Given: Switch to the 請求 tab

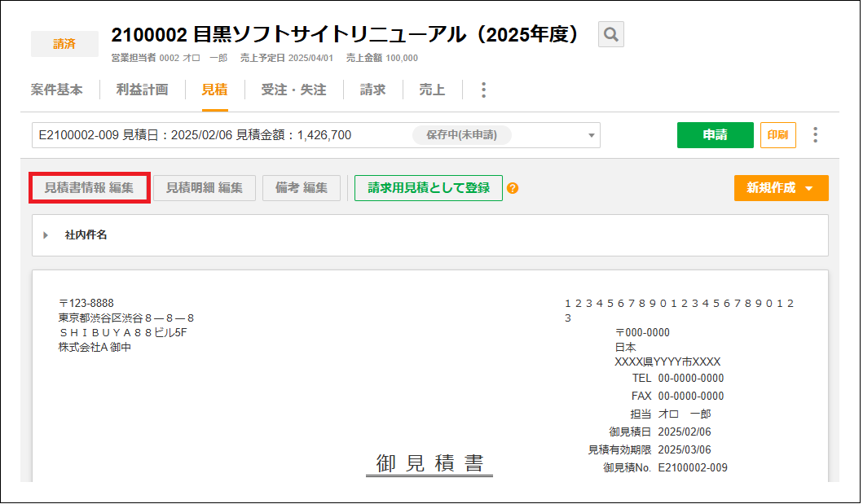Looking at the screenshot, I should click(372, 90).
